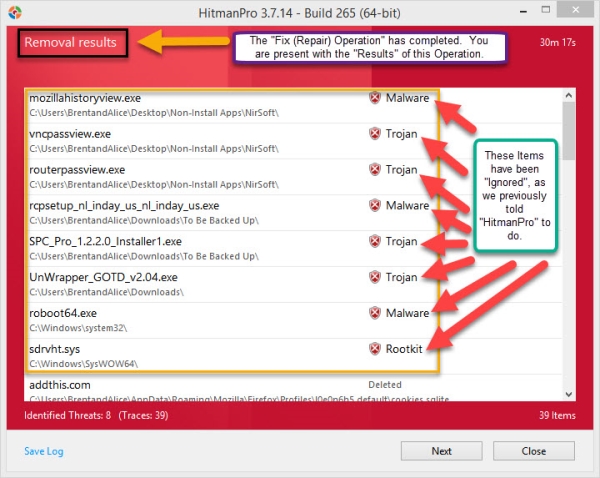Screen dimensions: 600x478
Task: Click the Removal results heading
Action: [70, 42]
